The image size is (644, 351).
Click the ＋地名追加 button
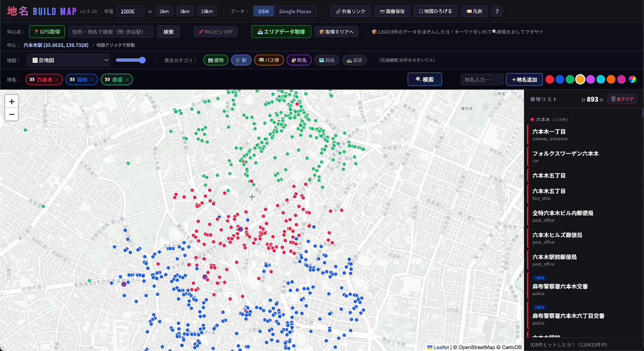[x=524, y=79]
